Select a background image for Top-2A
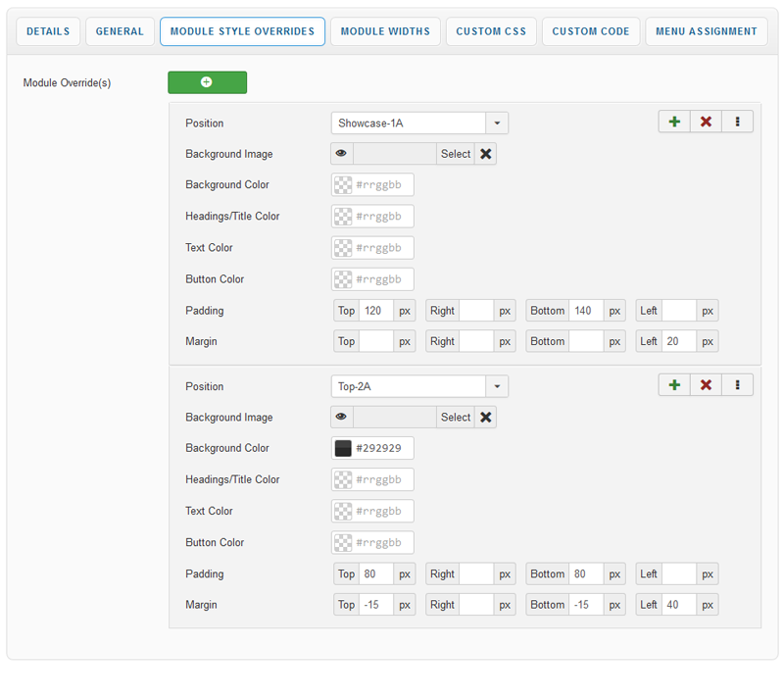 tap(456, 418)
